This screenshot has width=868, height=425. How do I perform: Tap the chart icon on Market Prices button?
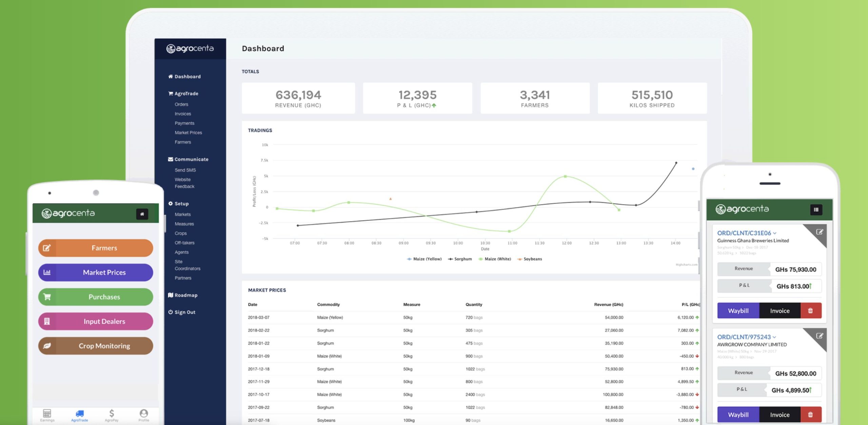tap(47, 272)
